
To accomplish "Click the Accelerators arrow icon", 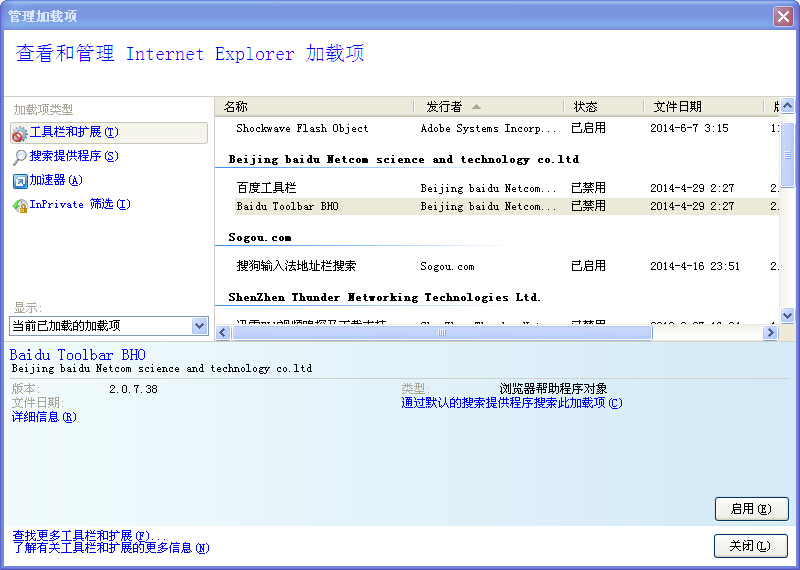I will point(19,181).
